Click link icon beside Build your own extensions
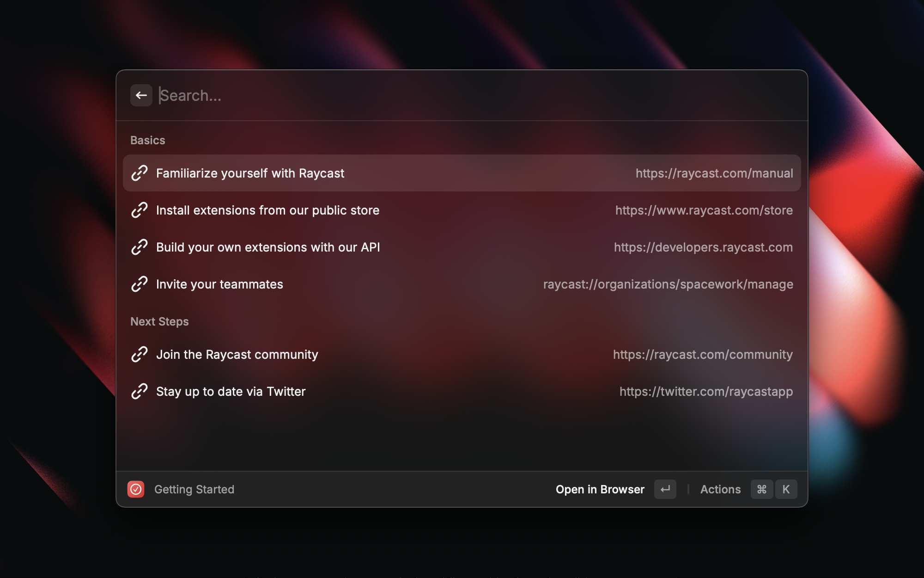Image resolution: width=924 pixels, height=578 pixels. (x=139, y=247)
